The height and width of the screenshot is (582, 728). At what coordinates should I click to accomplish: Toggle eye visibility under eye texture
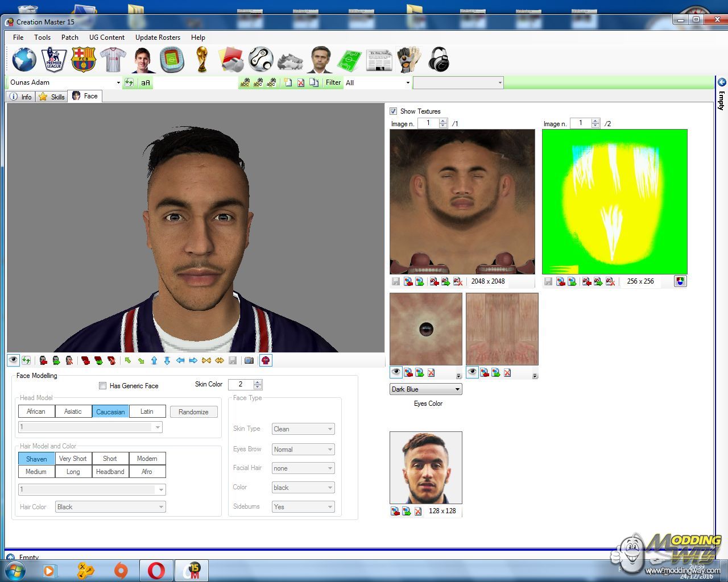click(396, 373)
